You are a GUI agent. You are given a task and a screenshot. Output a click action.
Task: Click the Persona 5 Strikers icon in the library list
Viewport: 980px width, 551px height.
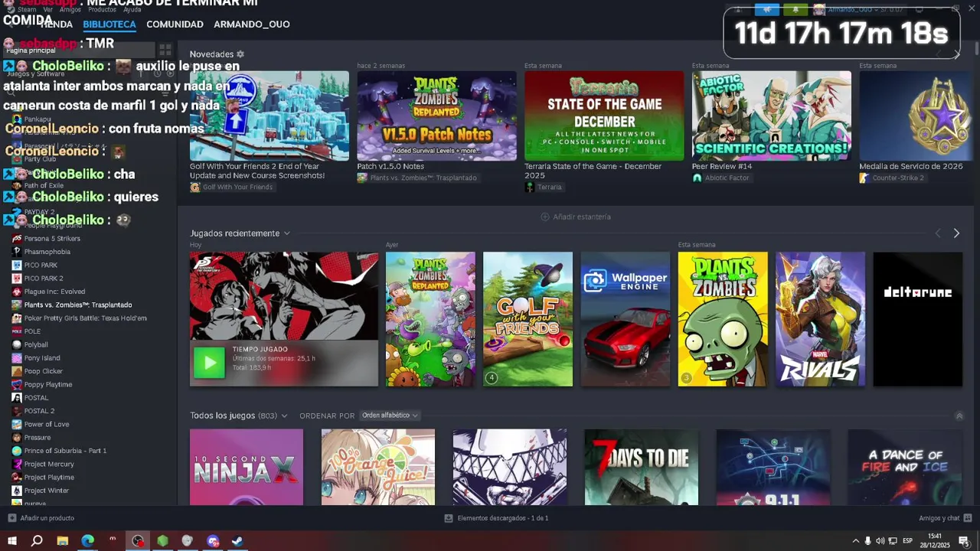click(17, 239)
